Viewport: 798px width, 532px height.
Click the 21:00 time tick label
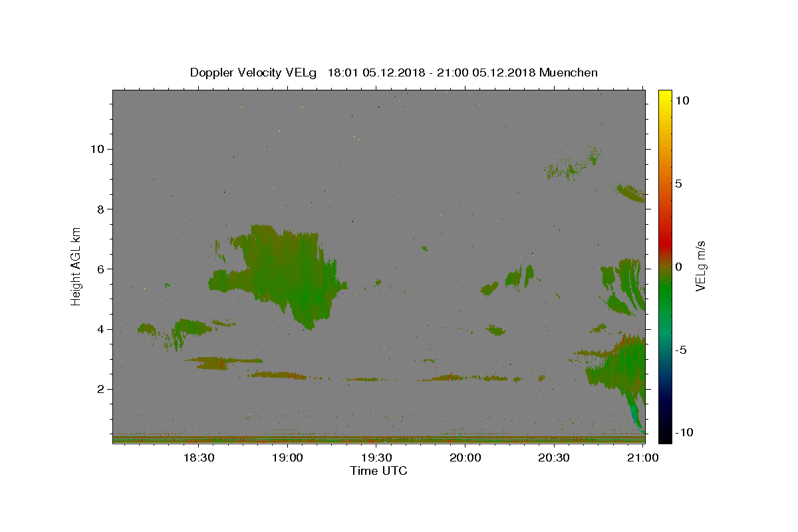point(643,458)
